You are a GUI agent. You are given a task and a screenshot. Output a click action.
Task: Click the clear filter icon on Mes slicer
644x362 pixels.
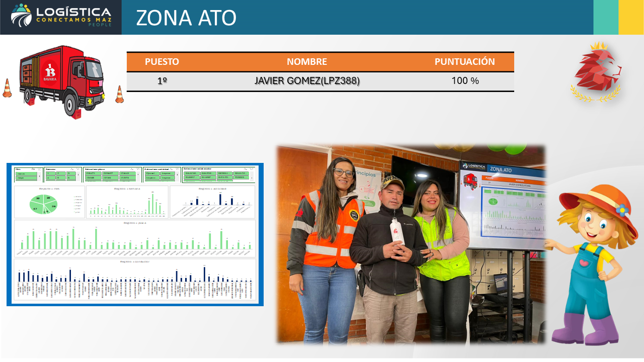point(40,169)
